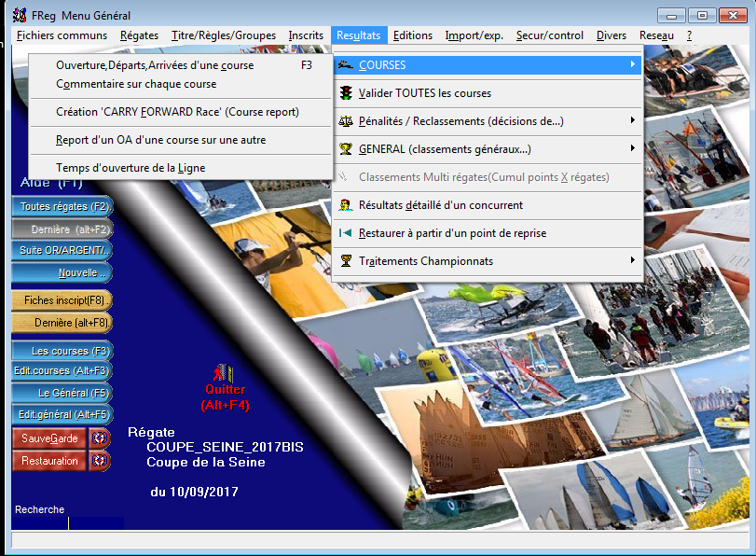Image resolution: width=756 pixels, height=556 pixels.
Task: Click the trophy icon beside Traitements Championnats
Action: coord(346,260)
